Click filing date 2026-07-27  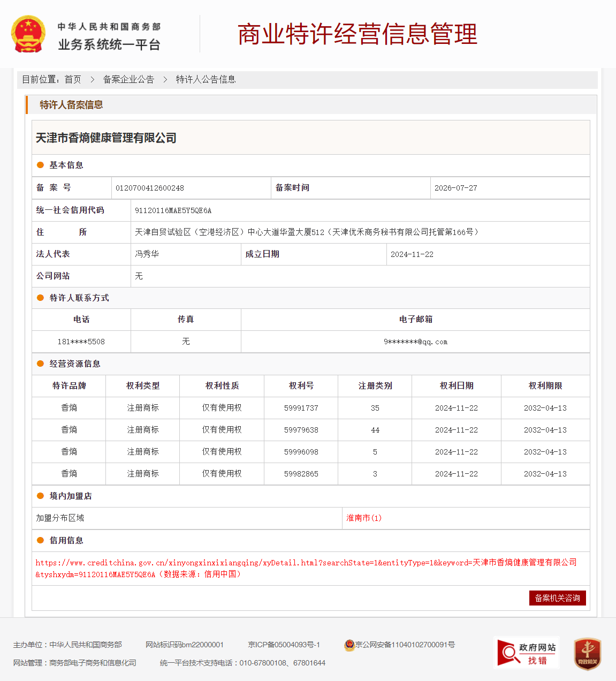(456, 188)
